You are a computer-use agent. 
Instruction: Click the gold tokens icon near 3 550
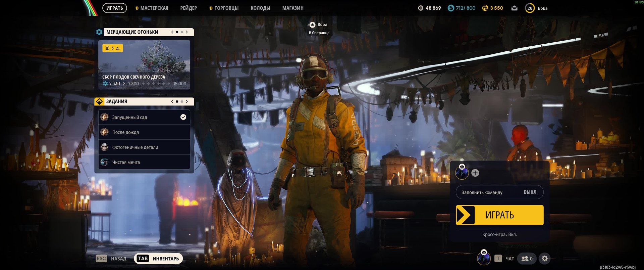click(x=485, y=8)
